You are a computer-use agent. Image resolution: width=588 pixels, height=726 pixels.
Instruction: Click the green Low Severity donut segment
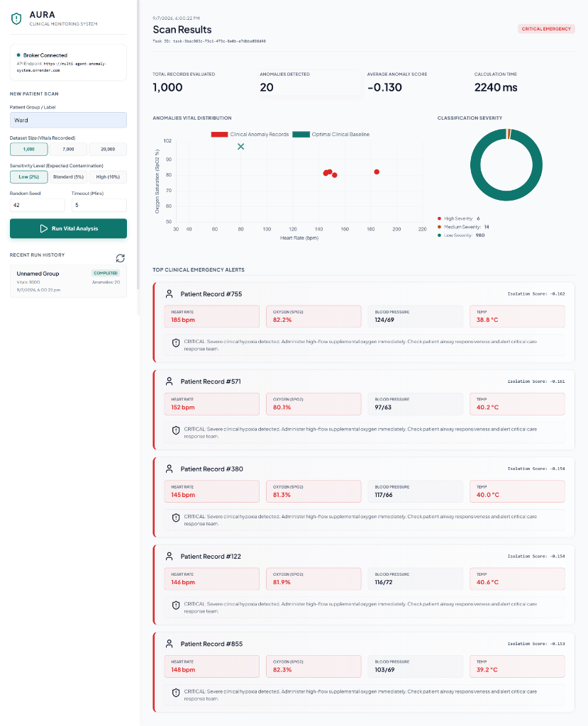[x=506, y=196]
